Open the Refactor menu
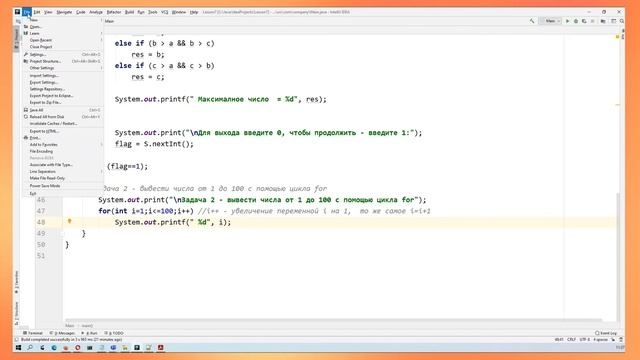This screenshot has width=640, height=360. 114,12
